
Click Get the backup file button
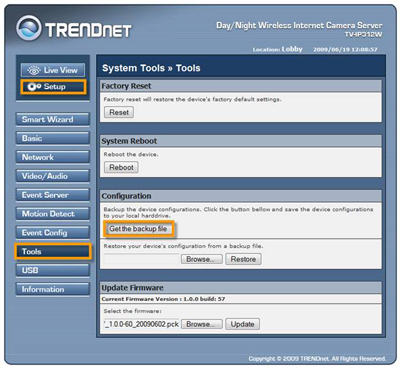click(x=138, y=229)
